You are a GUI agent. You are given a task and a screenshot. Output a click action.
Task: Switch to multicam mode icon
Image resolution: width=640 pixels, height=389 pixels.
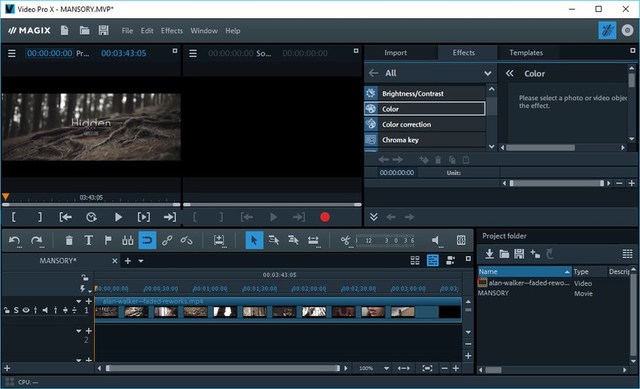pos(451,260)
